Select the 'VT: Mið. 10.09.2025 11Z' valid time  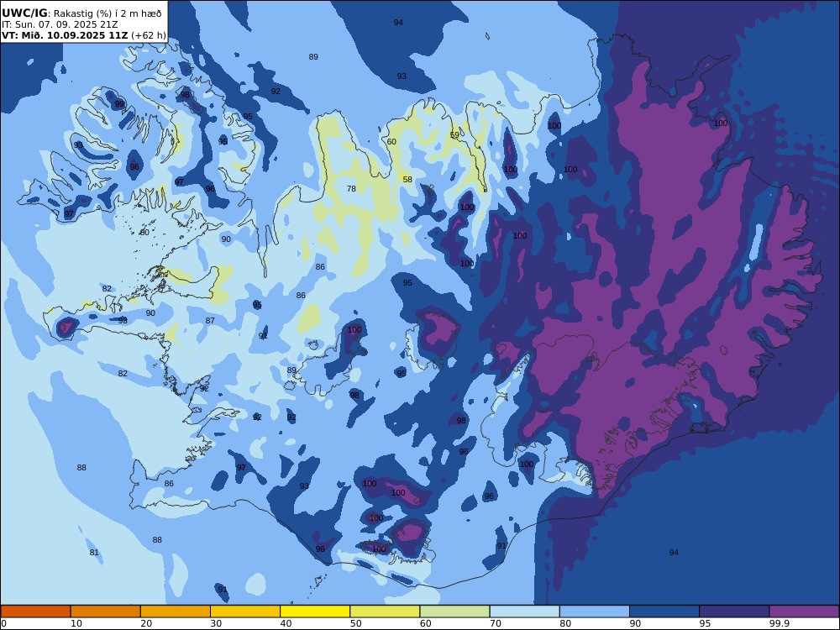tap(65, 35)
